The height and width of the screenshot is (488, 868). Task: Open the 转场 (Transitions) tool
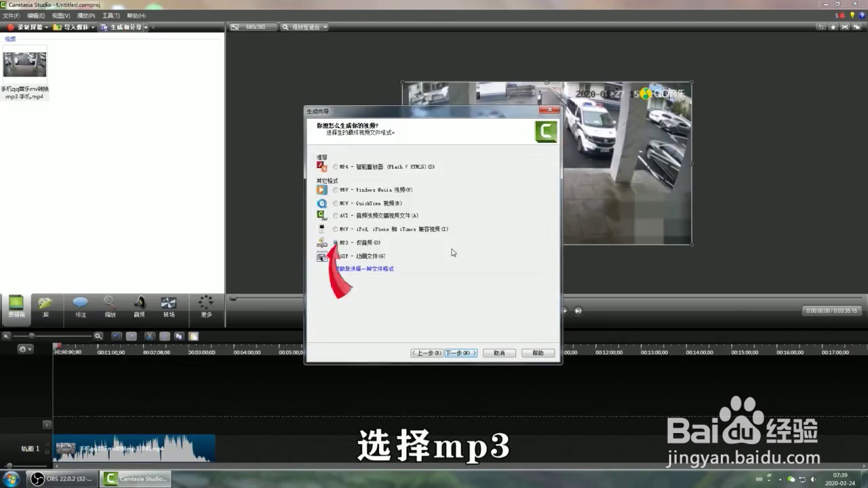[x=168, y=306]
